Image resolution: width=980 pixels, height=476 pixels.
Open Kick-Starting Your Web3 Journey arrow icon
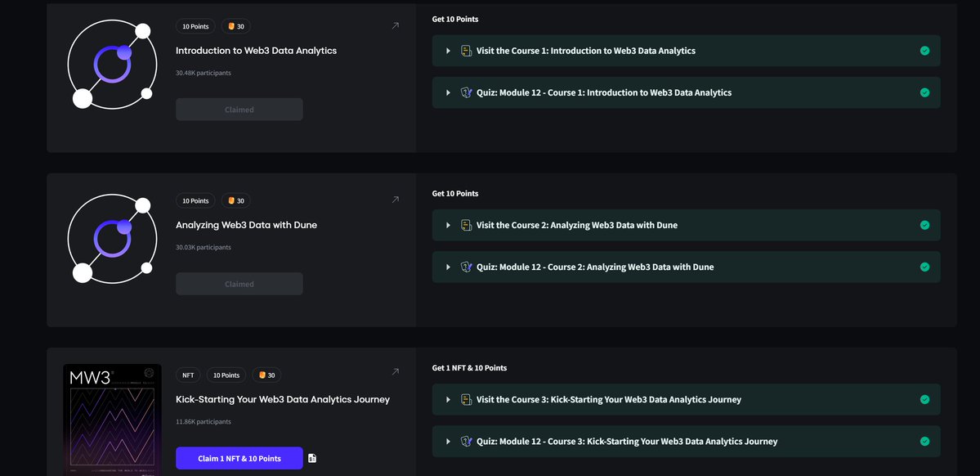(396, 372)
